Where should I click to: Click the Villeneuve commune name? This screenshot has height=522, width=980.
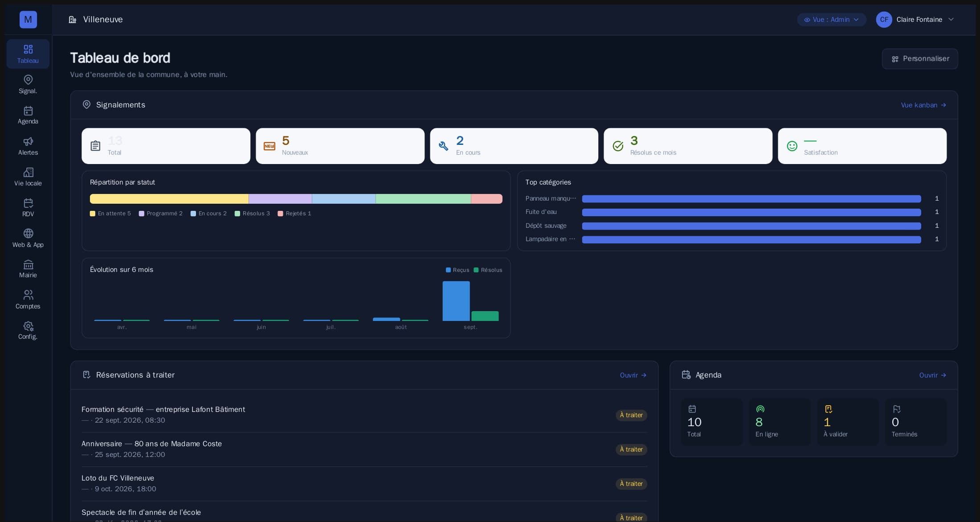tap(103, 20)
